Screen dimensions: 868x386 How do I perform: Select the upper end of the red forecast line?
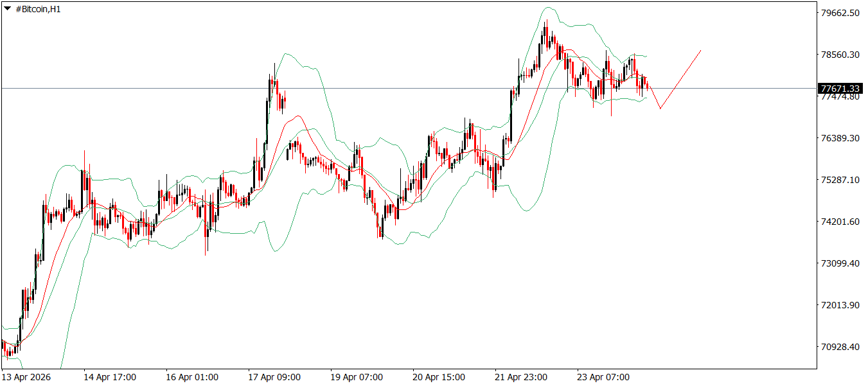click(x=700, y=50)
